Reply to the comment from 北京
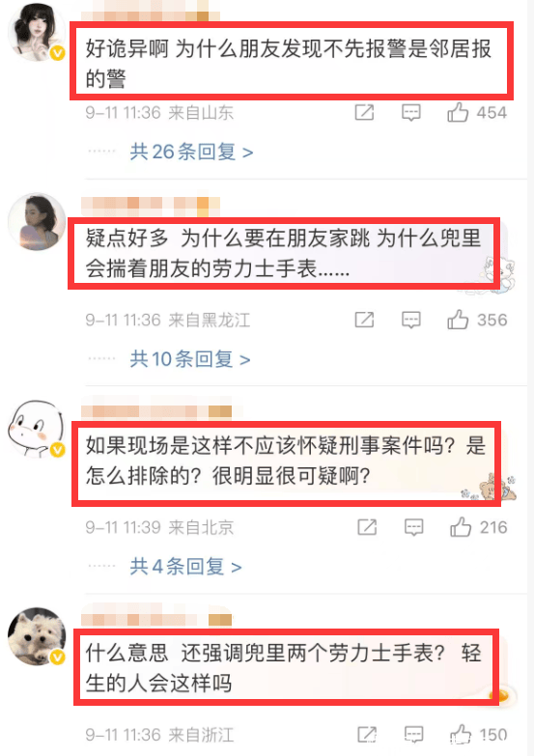 (x=414, y=527)
